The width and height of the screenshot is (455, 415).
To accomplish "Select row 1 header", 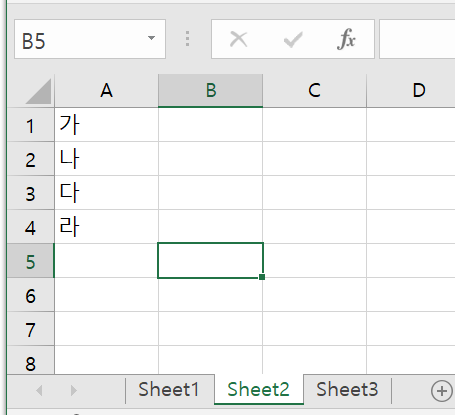I will click(x=30, y=125).
